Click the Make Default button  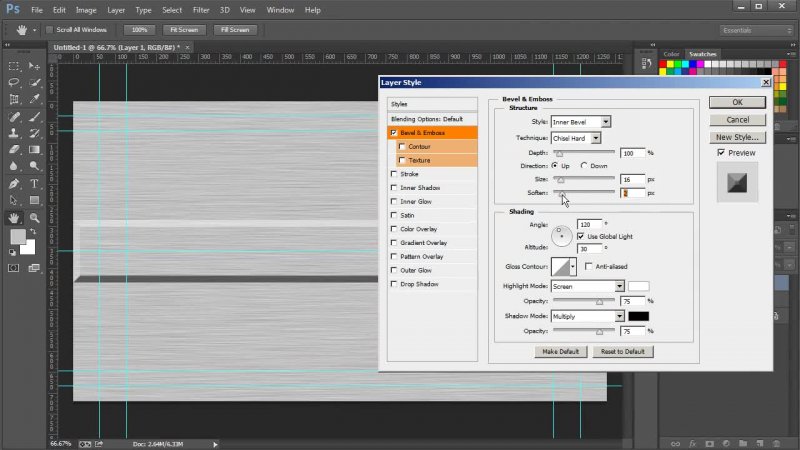pos(560,352)
